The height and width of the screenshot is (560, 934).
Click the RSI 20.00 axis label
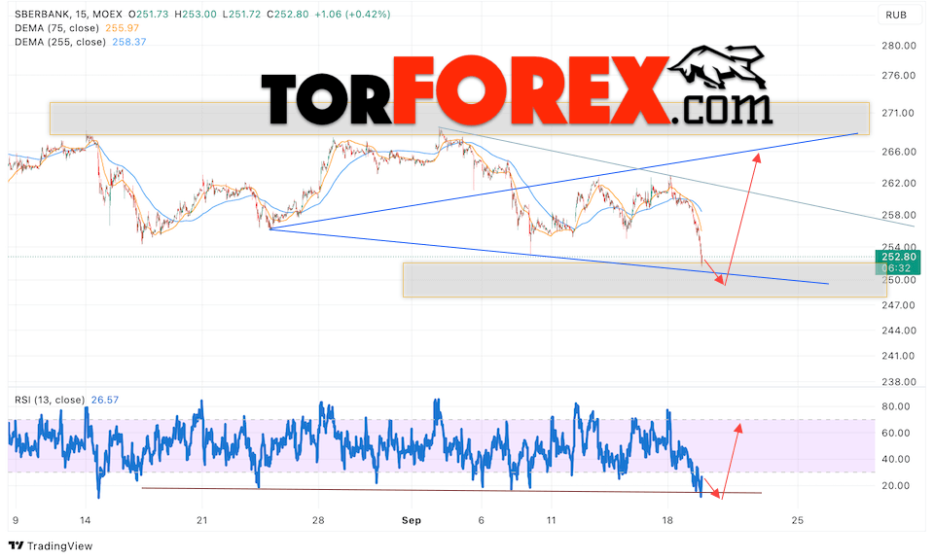click(895, 485)
